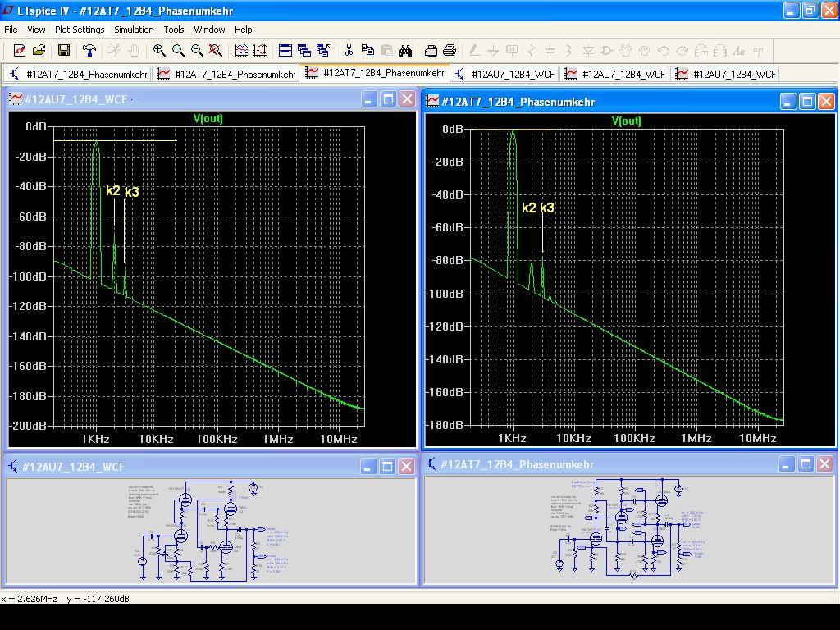The image size is (840, 630).
Task: Open the Simulation menu
Action: pyautogui.click(x=134, y=30)
